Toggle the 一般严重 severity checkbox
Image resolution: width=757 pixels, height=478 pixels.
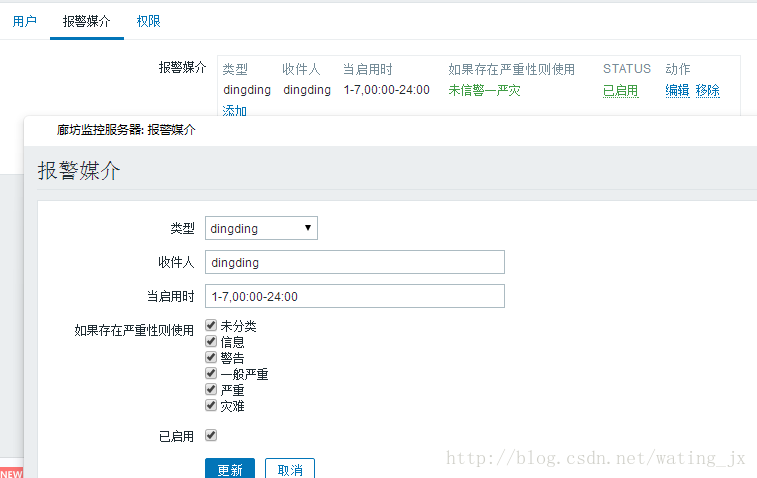pyautogui.click(x=211, y=373)
